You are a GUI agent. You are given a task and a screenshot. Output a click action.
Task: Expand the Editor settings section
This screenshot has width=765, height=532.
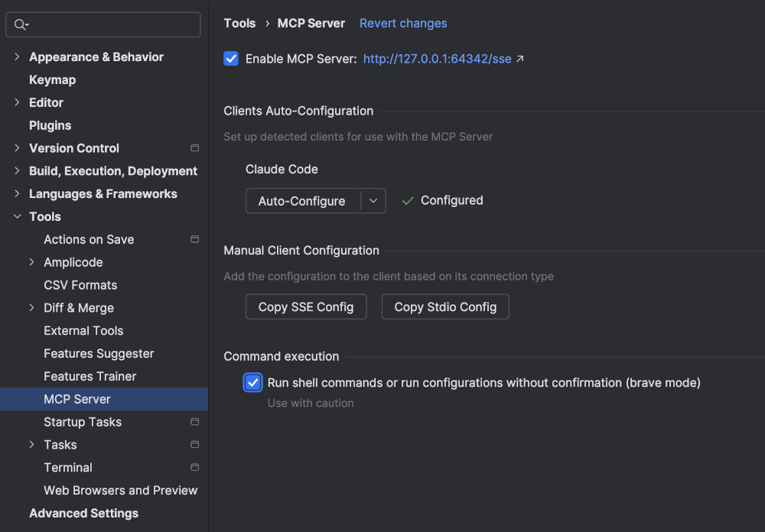(17, 102)
